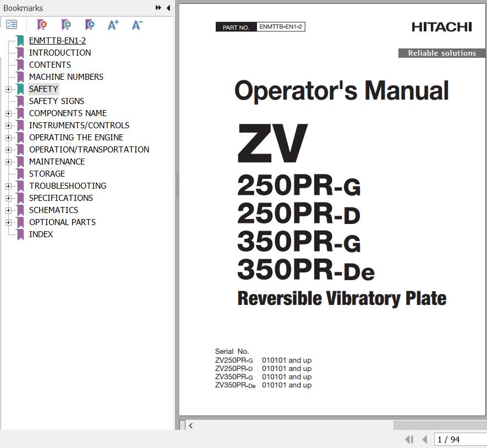The width and height of the screenshot is (487, 448).
Task: Expand the MAINTENANCE bookmark tree
Action: coord(8,162)
